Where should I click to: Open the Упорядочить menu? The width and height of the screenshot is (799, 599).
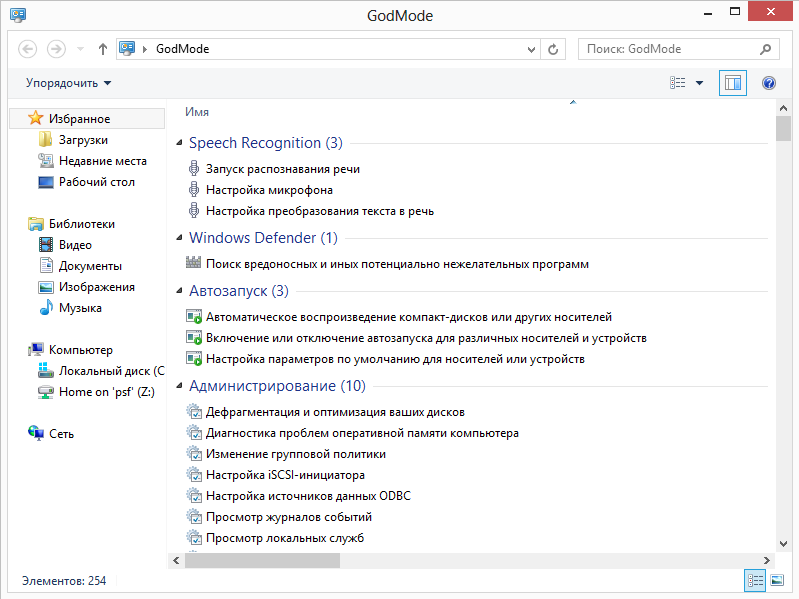[x=68, y=83]
